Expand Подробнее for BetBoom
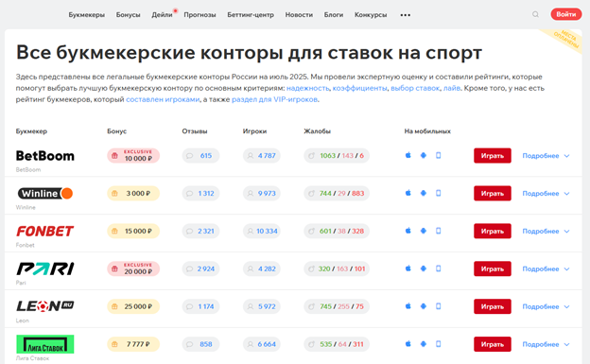This screenshot has width=590, height=364. tap(546, 156)
